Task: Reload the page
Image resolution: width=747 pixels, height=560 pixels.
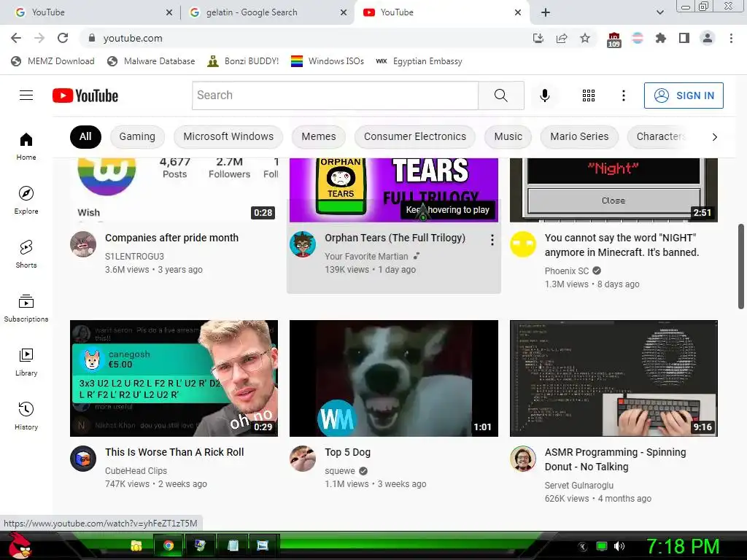Action: 63,38
